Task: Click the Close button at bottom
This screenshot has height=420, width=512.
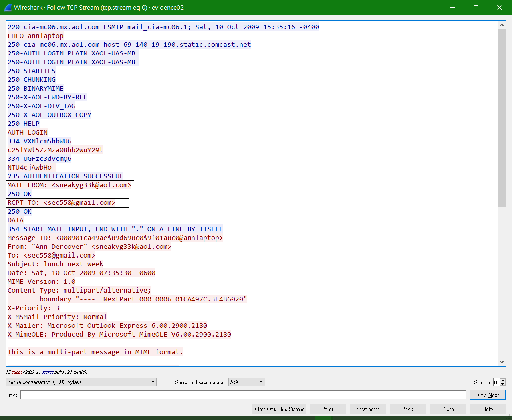Action: pyautogui.click(x=448, y=409)
